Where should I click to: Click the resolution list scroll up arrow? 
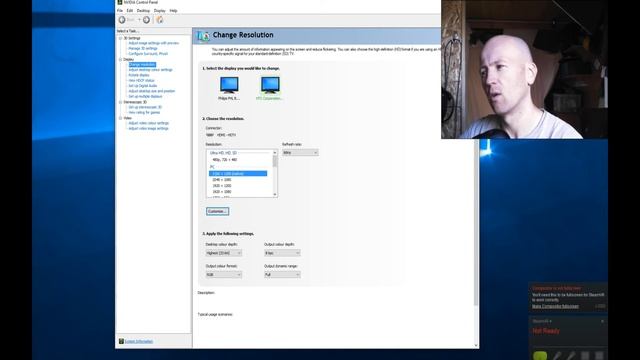tap(275, 153)
